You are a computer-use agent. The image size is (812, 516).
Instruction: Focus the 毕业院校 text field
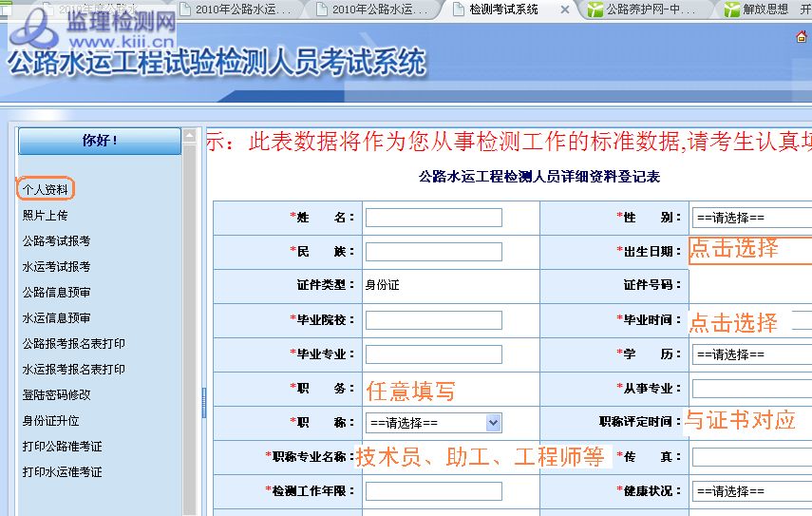[x=433, y=320]
